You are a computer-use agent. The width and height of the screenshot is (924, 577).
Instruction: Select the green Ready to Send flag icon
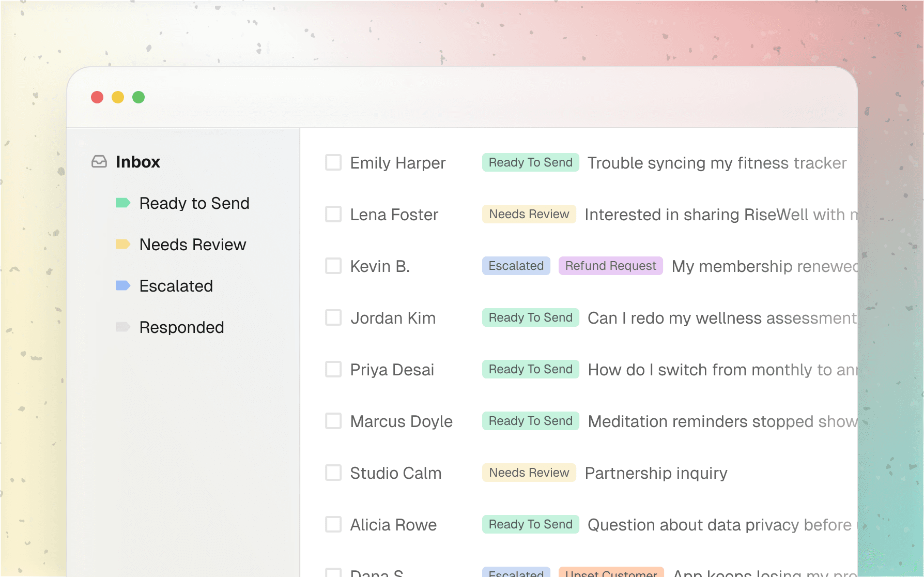123,203
